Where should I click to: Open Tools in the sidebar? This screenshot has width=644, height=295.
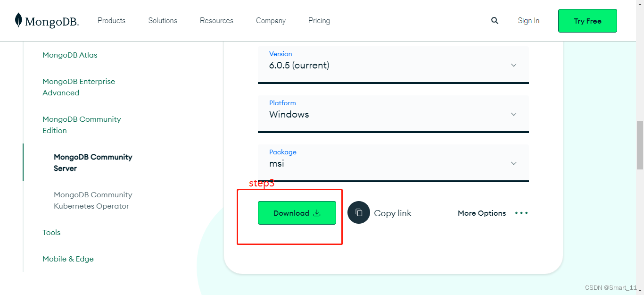pos(51,233)
